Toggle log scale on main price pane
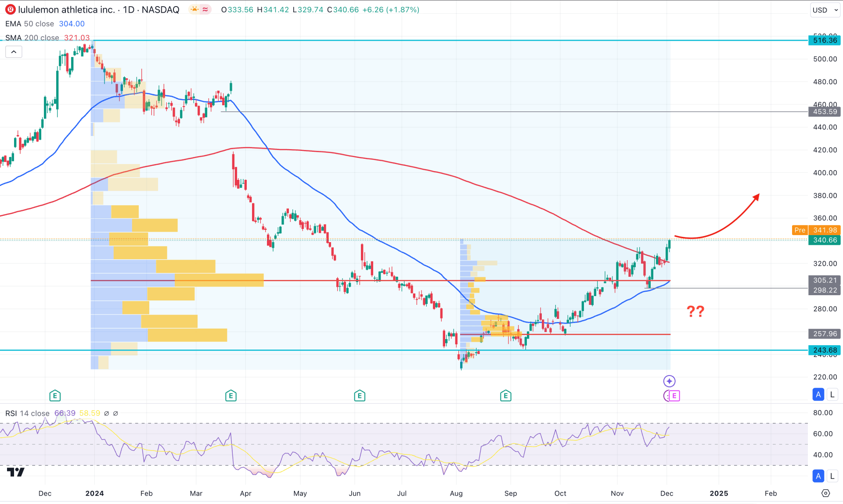The image size is (843, 504). click(x=832, y=394)
